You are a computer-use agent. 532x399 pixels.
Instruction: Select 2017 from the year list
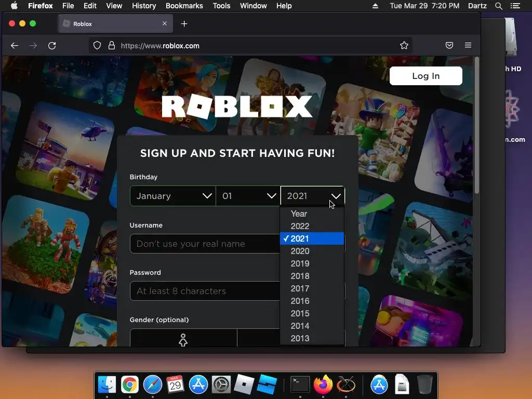[312, 288]
